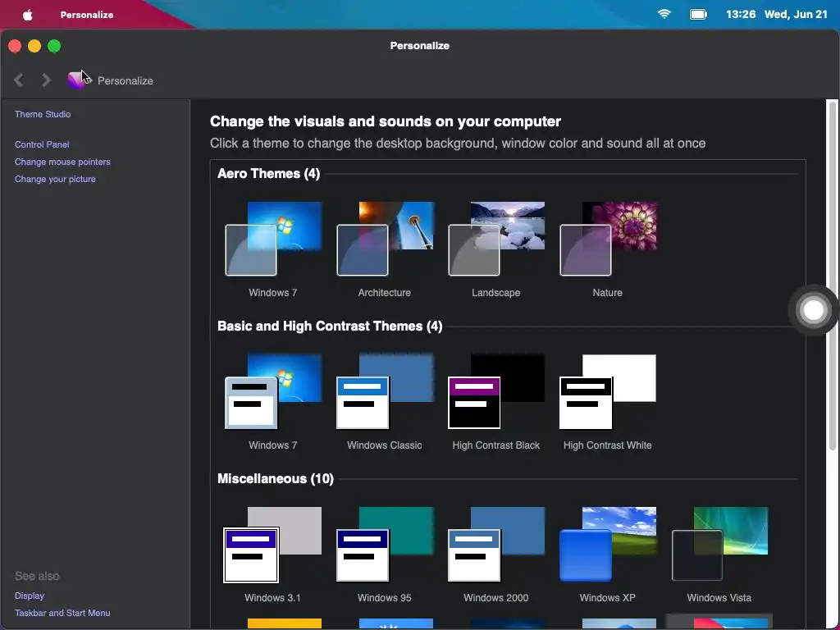Open the Apple menu
The width and height of the screenshot is (840, 630).
[x=28, y=15]
